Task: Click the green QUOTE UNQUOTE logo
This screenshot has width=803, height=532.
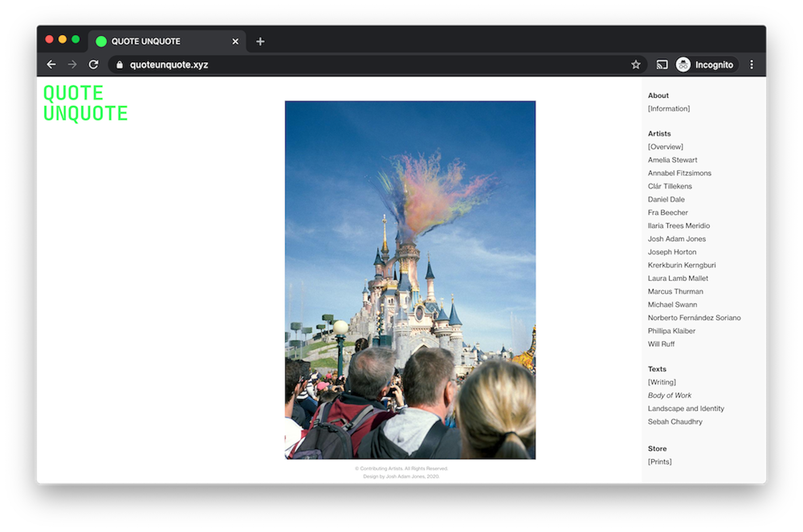Action: [86, 104]
